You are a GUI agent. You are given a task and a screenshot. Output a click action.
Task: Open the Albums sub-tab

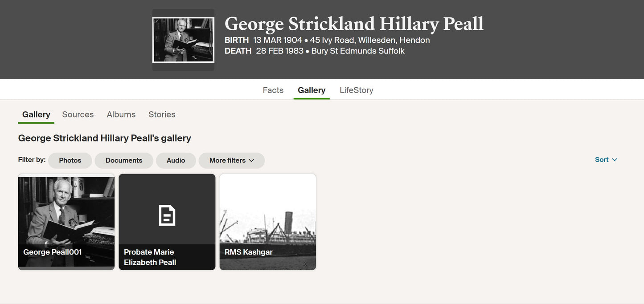coord(121,114)
